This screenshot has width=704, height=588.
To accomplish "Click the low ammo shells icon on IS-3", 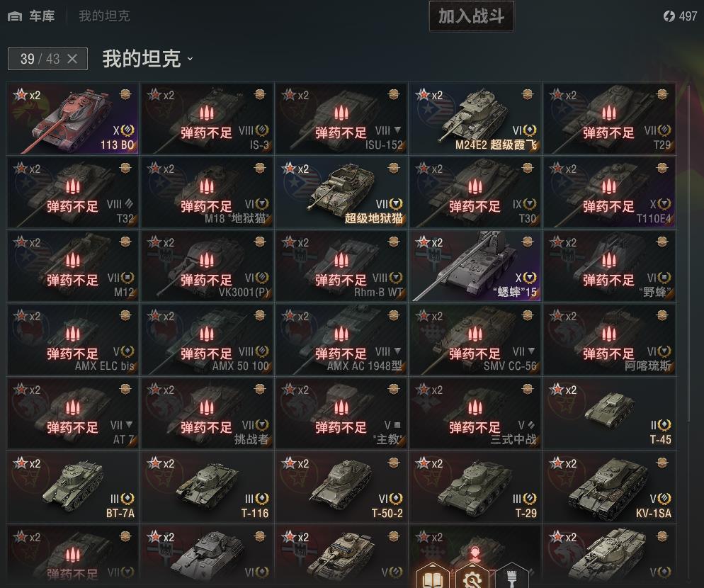I will pos(207,113).
